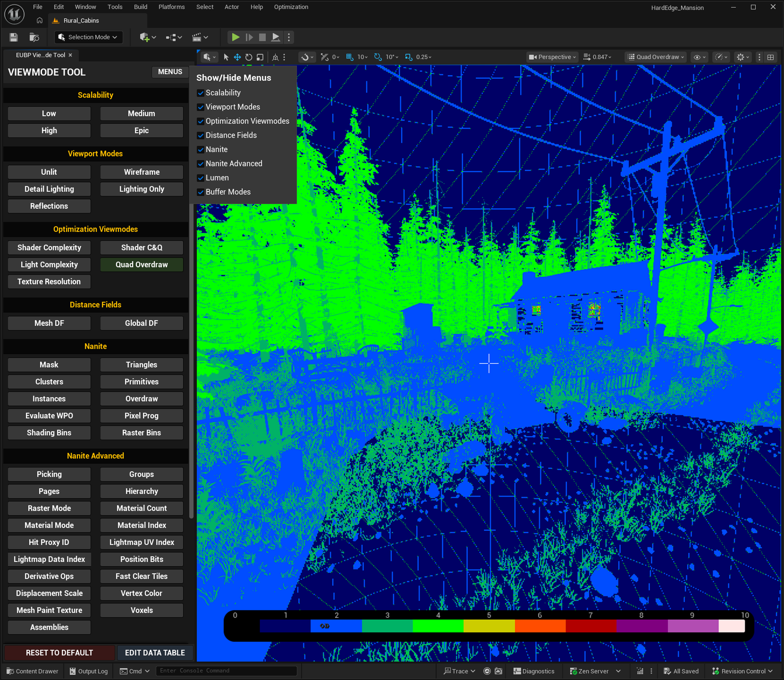Click the Eject from player icon

(x=276, y=37)
